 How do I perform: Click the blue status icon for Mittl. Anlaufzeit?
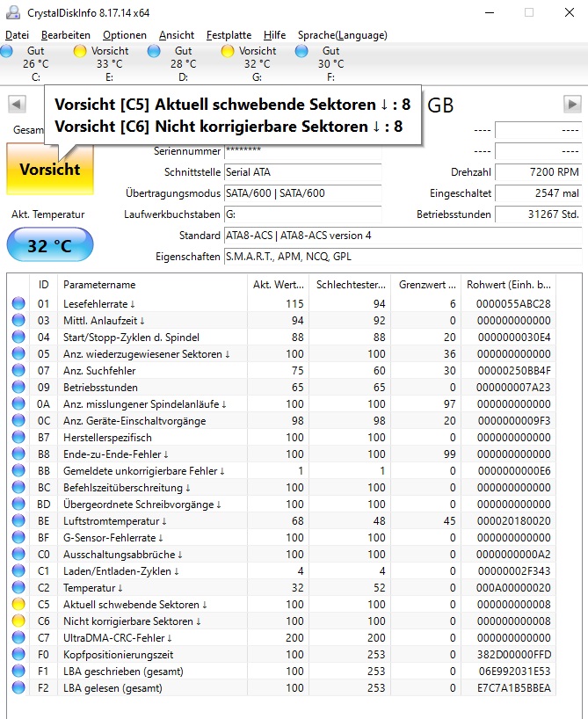(18, 320)
